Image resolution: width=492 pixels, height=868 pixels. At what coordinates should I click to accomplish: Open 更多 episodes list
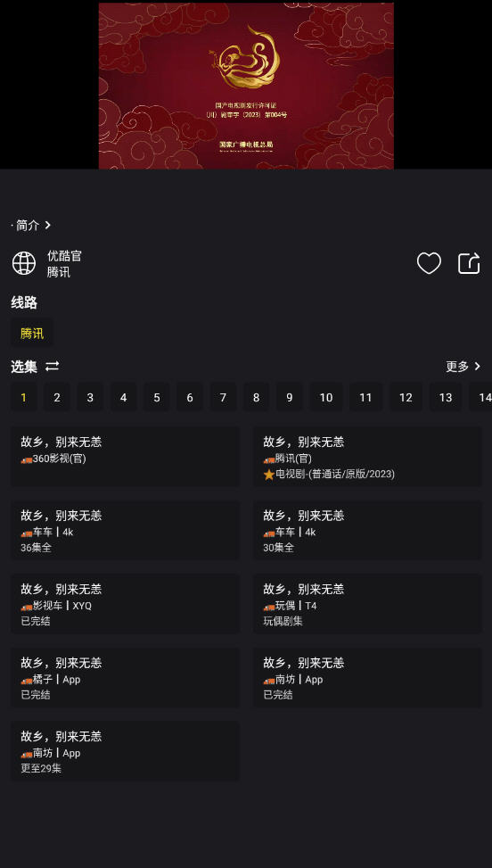463,367
